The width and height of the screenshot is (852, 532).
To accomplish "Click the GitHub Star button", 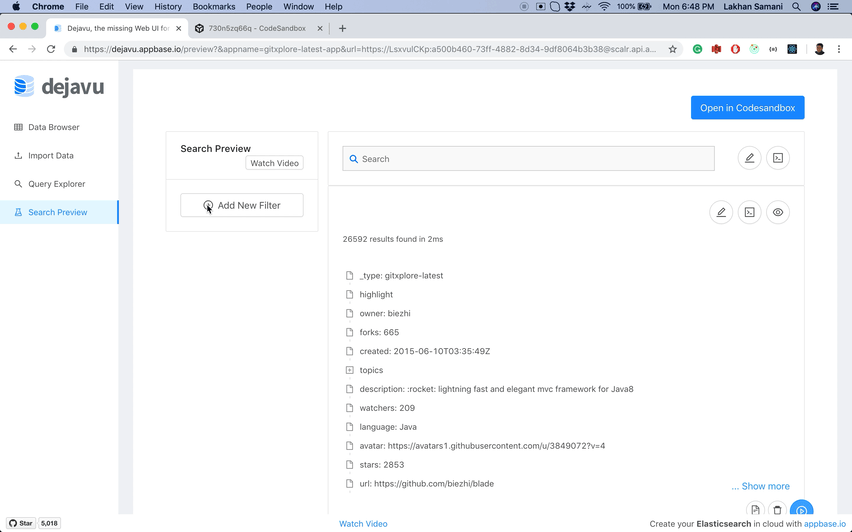I will pyautogui.click(x=21, y=523).
